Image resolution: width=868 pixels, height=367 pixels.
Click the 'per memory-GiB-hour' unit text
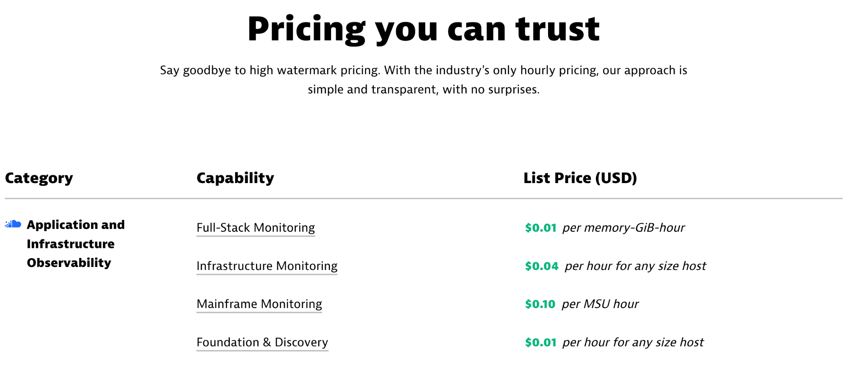[x=623, y=228]
